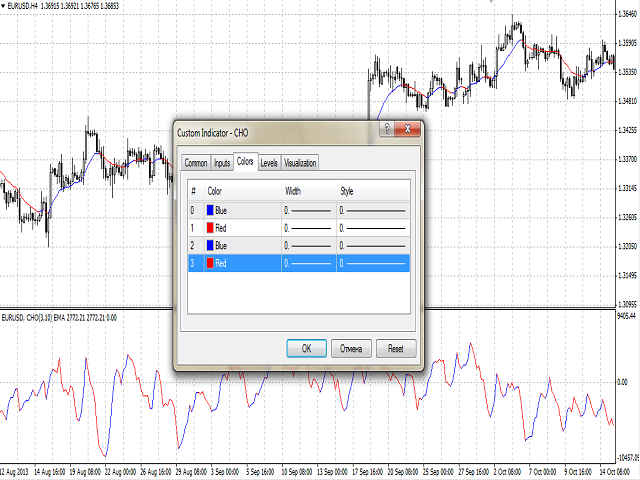Click the 22 Aug 00:00 time label

[x=120, y=472]
